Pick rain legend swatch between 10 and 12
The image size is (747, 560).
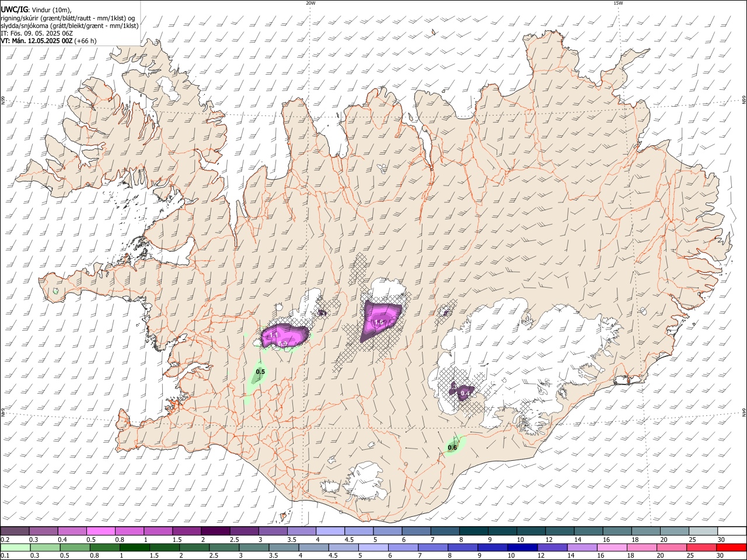pyautogui.click(x=521, y=547)
